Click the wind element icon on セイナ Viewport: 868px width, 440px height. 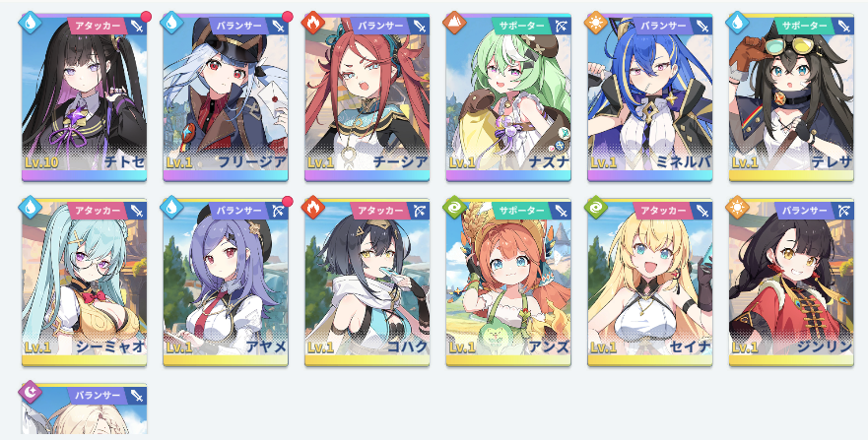click(596, 208)
